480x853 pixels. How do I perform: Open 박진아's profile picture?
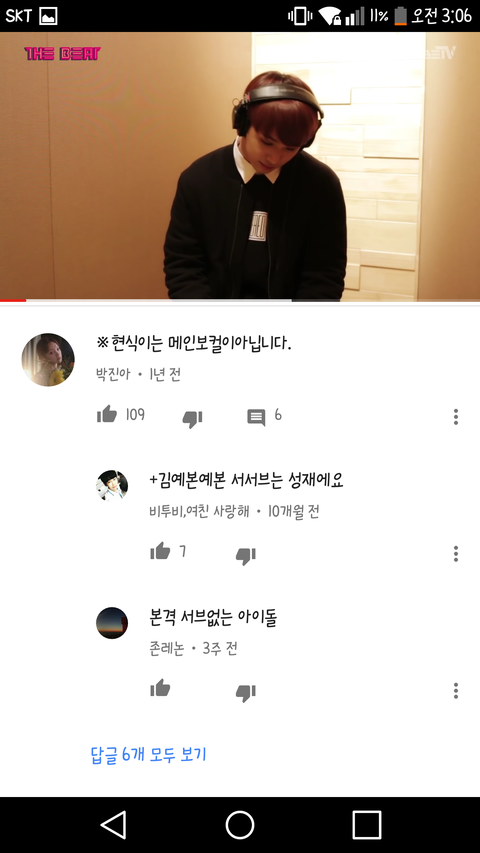(48, 360)
